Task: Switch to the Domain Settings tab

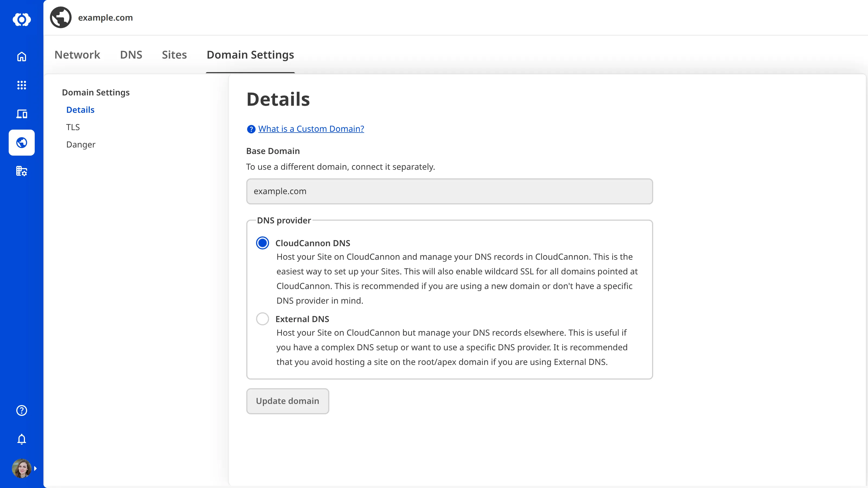Action: [x=250, y=54]
